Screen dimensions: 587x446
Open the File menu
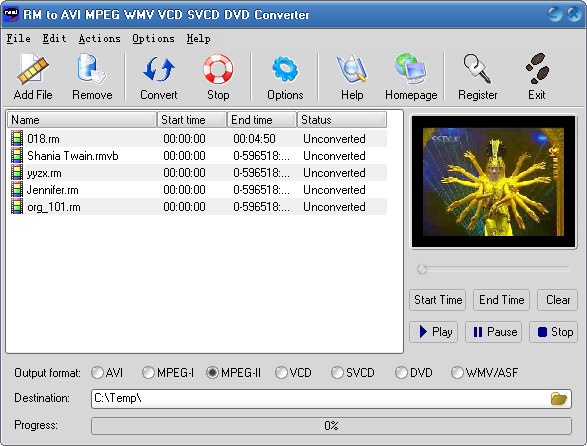point(18,39)
